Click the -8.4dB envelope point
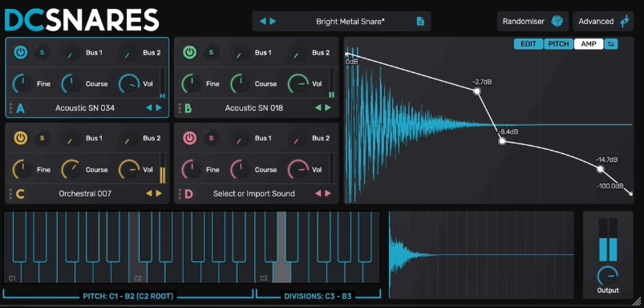The height and width of the screenshot is (308, 644). (502, 141)
